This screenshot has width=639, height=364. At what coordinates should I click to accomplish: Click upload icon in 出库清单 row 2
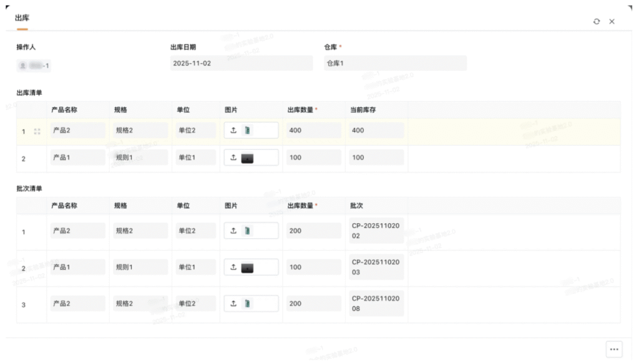[x=233, y=158]
